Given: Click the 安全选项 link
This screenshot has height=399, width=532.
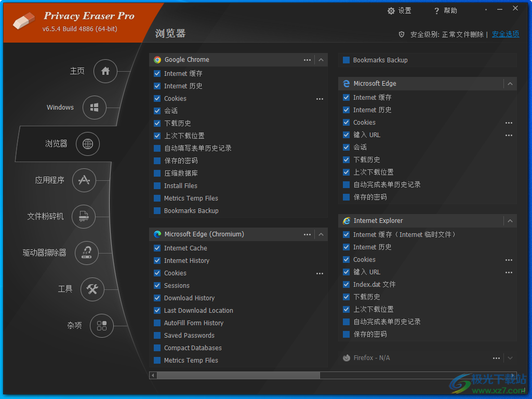Looking at the screenshot, I should coord(505,34).
